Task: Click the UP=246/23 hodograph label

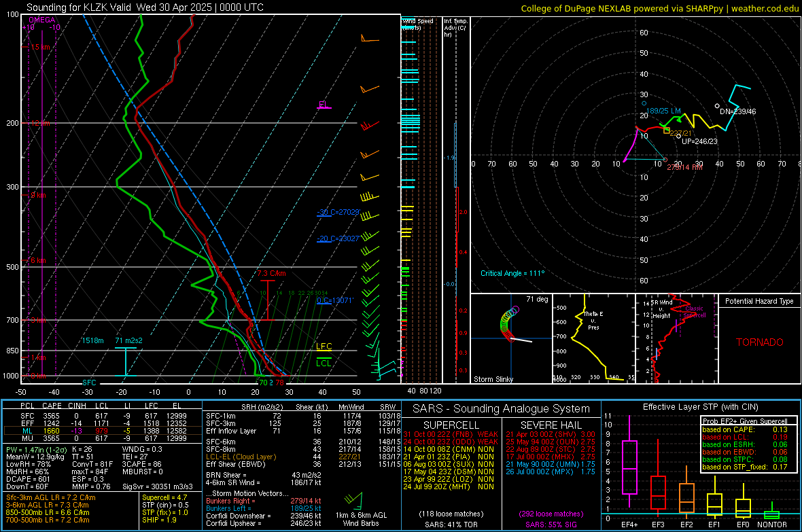Action: 699,141
